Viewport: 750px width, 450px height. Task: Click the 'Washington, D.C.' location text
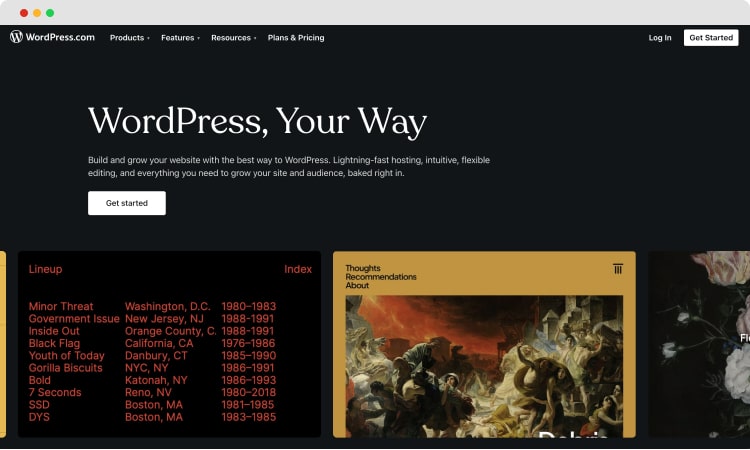tap(167, 306)
